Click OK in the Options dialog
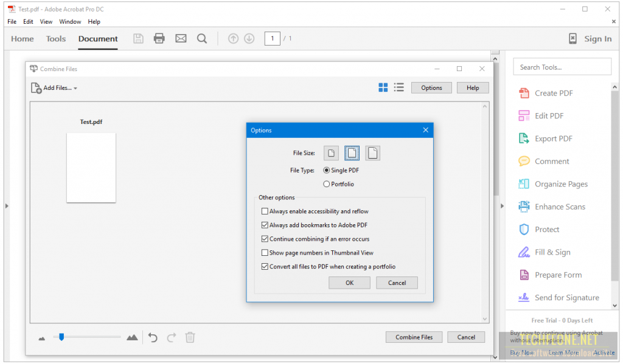Image resolution: width=623 pixels, height=364 pixels. pos(350,283)
